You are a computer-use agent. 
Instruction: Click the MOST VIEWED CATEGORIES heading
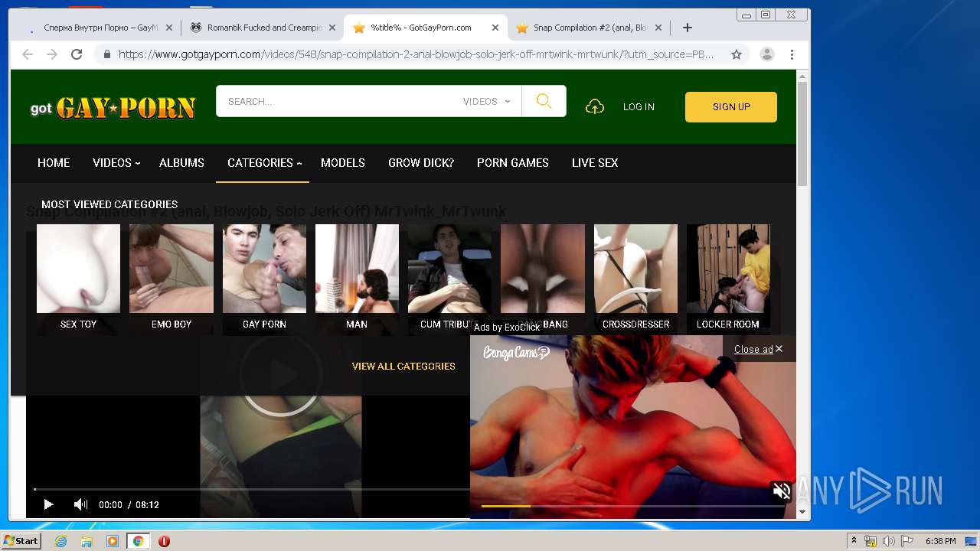click(109, 204)
